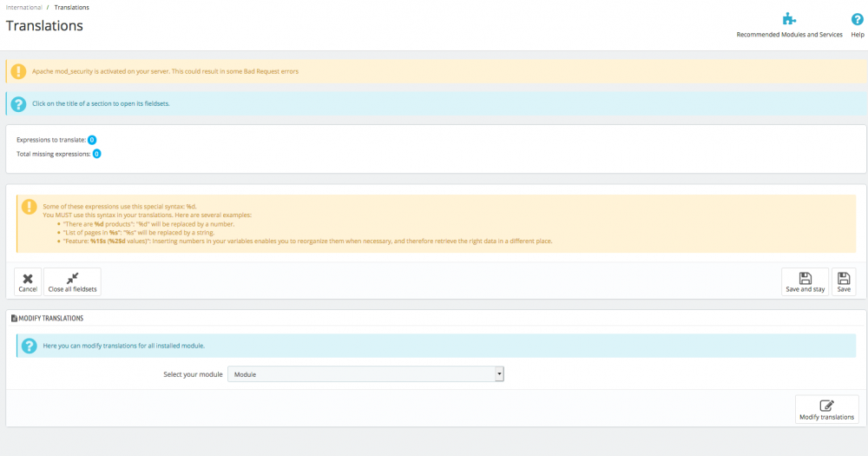This screenshot has width=868, height=456.
Task: Open Recommended Modules and Services puzzle icon
Action: [x=789, y=20]
